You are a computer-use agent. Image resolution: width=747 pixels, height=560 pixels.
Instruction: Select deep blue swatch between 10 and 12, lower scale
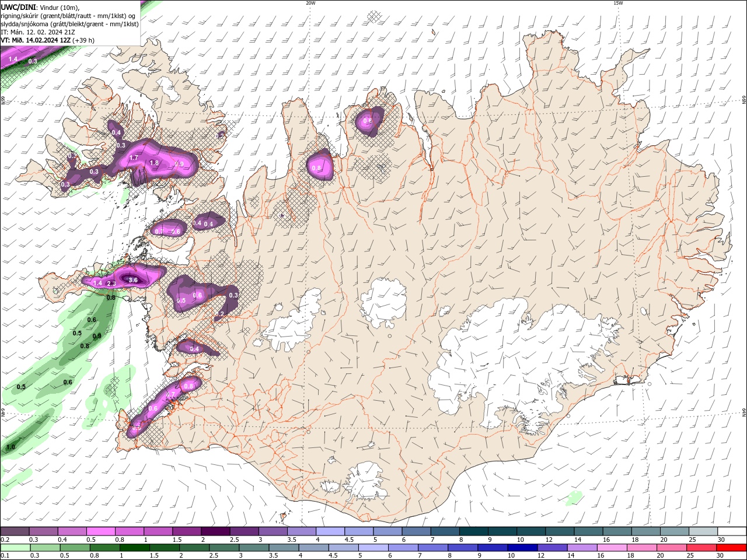click(x=522, y=548)
